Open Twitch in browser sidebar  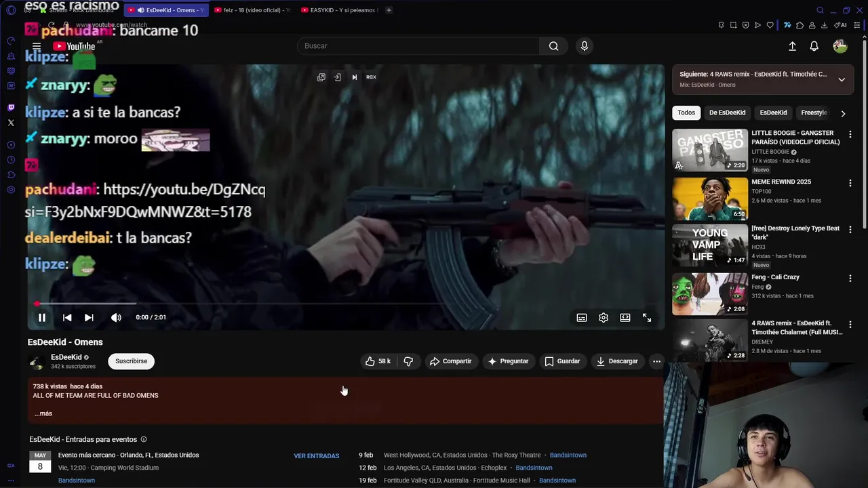[x=11, y=108]
